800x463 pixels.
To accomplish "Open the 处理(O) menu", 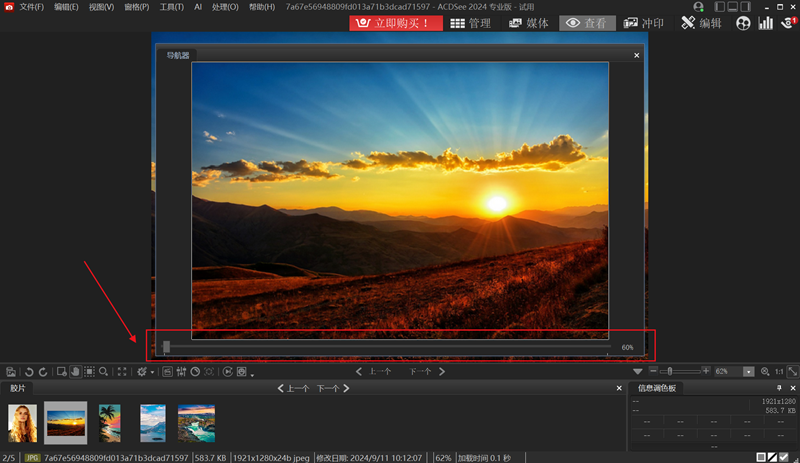I will [x=225, y=7].
